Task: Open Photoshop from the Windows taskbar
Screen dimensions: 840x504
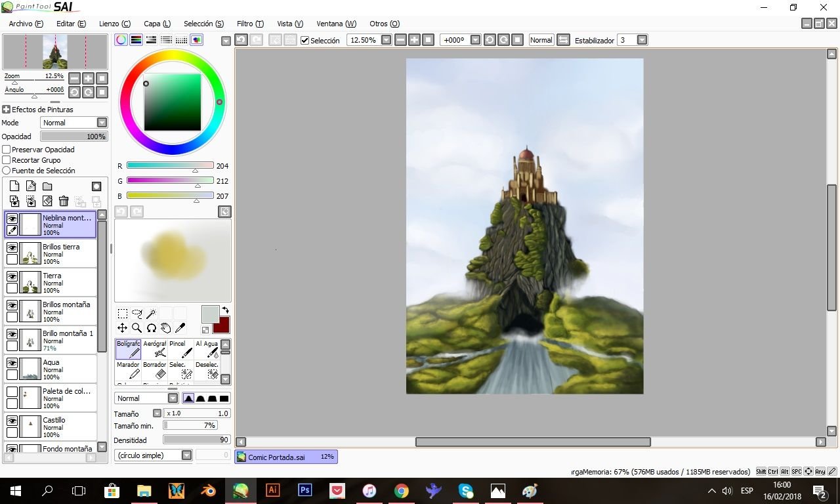Action: point(304,490)
